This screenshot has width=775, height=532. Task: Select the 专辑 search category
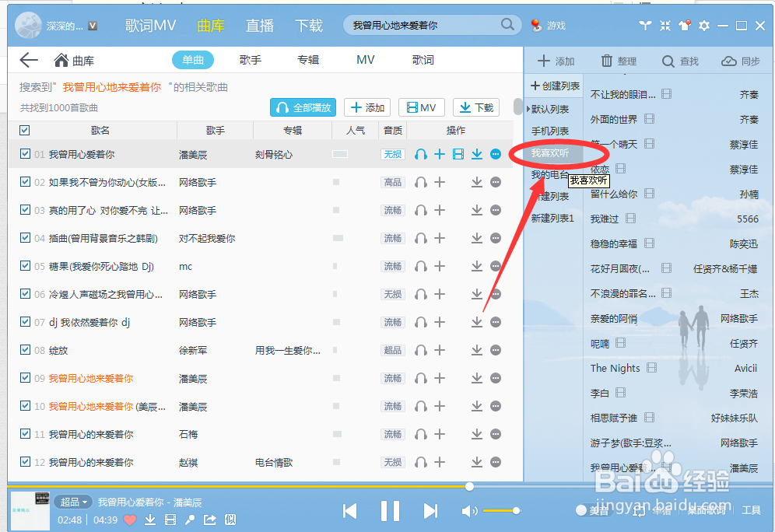click(x=308, y=60)
